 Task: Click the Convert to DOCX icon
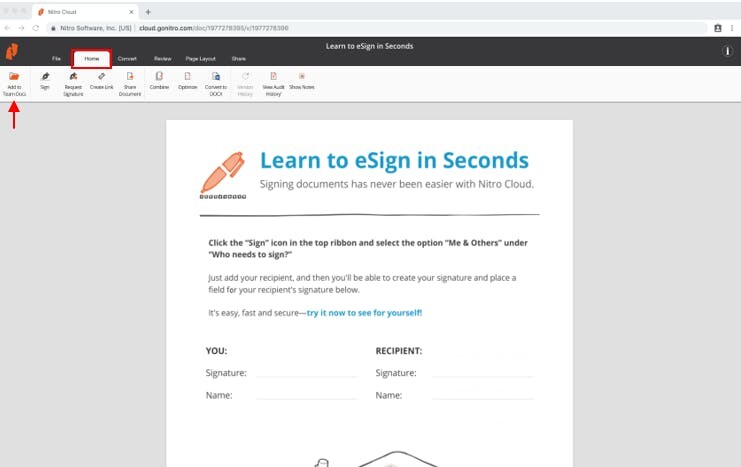coord(216,77)
